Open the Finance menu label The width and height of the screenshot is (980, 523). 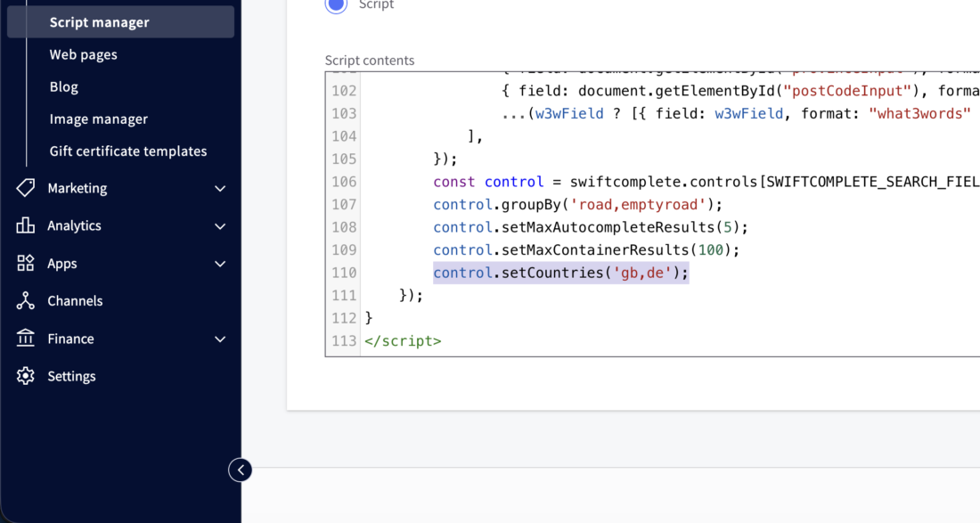coord(70,339)
